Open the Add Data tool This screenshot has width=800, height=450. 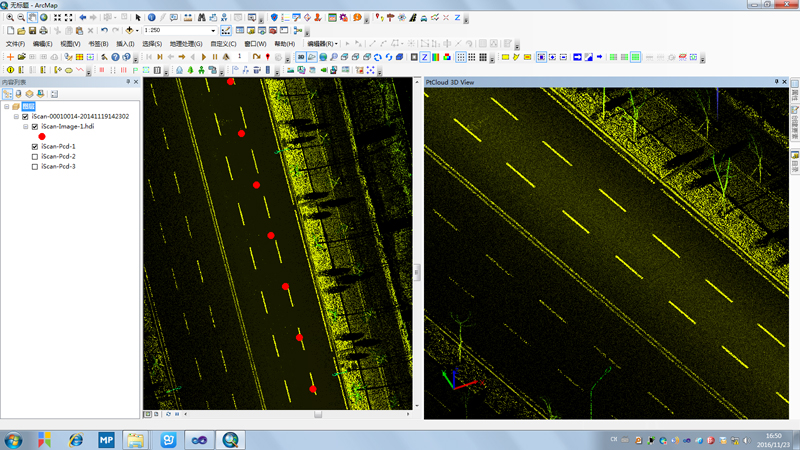coord(129,31)
